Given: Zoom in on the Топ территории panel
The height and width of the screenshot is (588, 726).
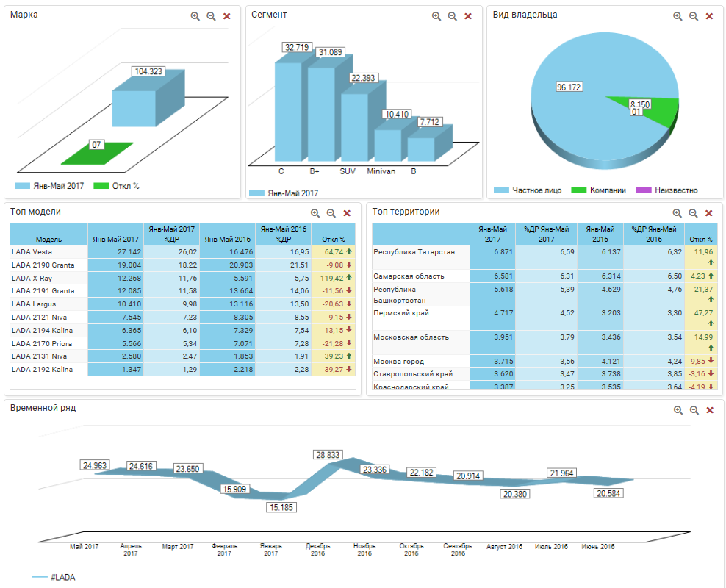Looking at the screenshot, I should point(678,213).
